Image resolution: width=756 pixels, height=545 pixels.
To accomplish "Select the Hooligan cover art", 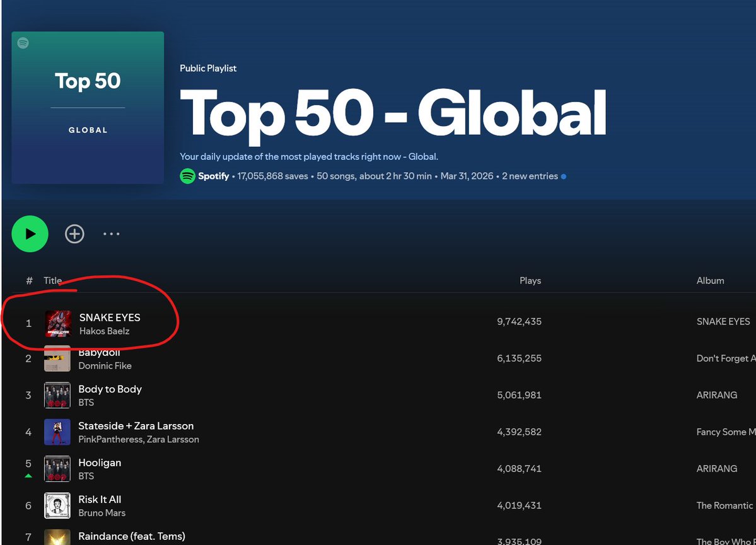I will click(57, 469).
